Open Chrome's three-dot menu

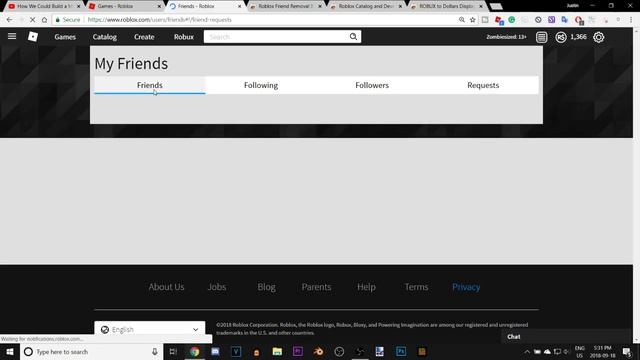click(631, 20)
